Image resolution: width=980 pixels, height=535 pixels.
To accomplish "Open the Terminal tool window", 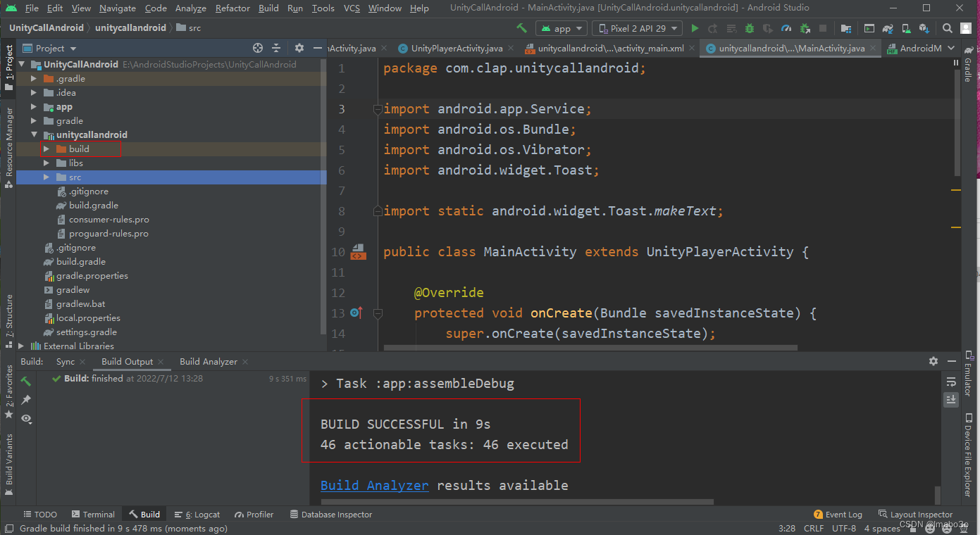I will 92,515.
